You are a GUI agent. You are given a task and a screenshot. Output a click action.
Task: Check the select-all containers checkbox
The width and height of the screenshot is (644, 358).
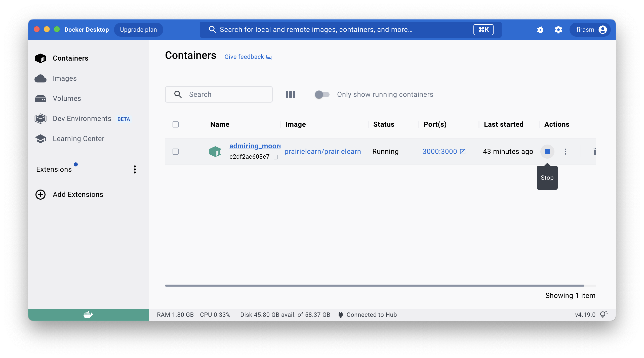tap(176, 124)
